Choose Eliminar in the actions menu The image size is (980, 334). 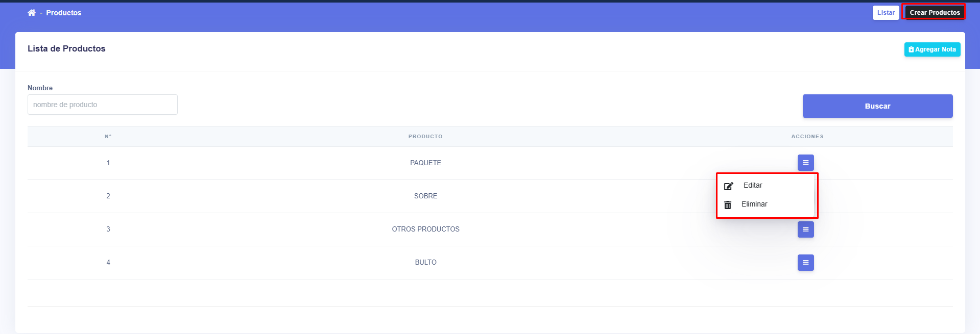(x=754, y=204)
